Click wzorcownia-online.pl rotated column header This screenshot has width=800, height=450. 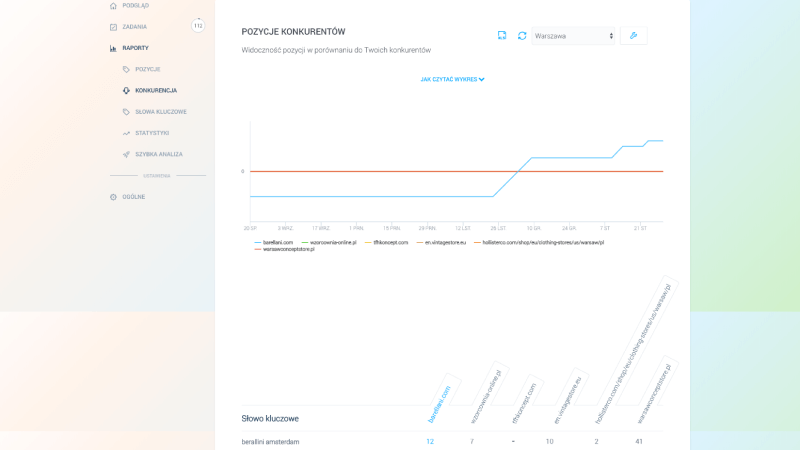click(x=486, y=397)
